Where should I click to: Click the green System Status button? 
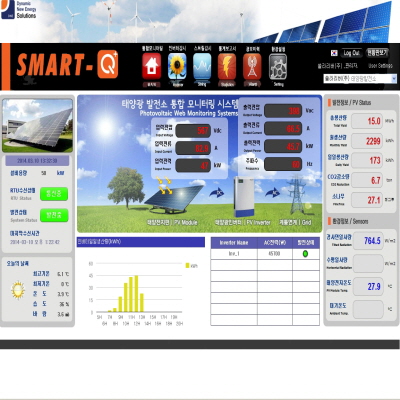[x=54, y=215]
